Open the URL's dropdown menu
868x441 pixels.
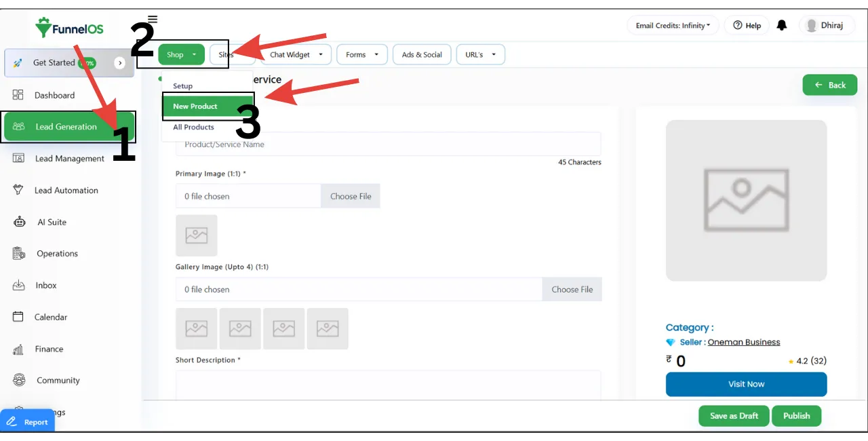480,55
